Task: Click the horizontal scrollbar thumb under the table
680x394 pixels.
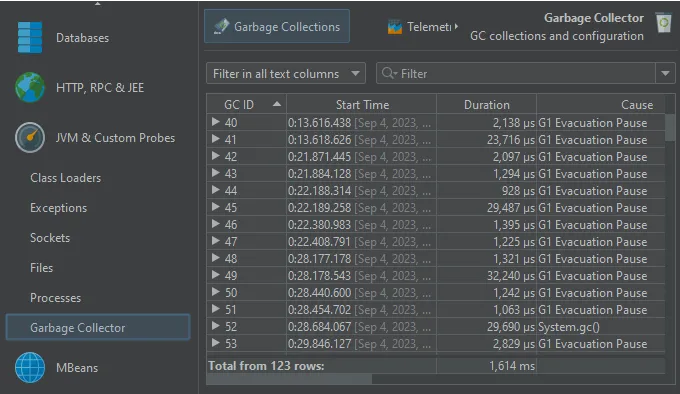Action: tap(289, 379)
